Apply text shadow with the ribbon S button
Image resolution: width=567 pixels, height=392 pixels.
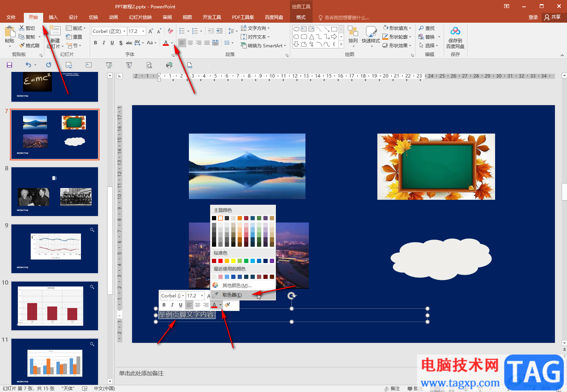[x=121, y=43]
